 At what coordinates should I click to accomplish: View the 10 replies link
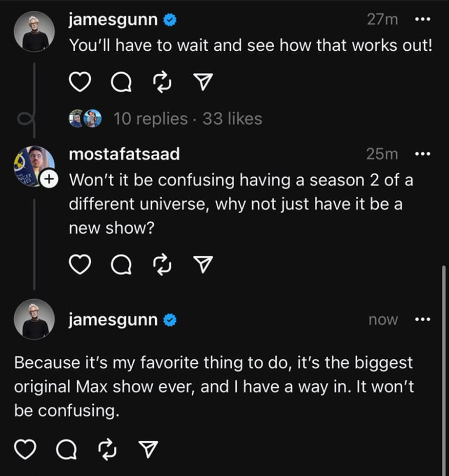click(x=150, y=119)
